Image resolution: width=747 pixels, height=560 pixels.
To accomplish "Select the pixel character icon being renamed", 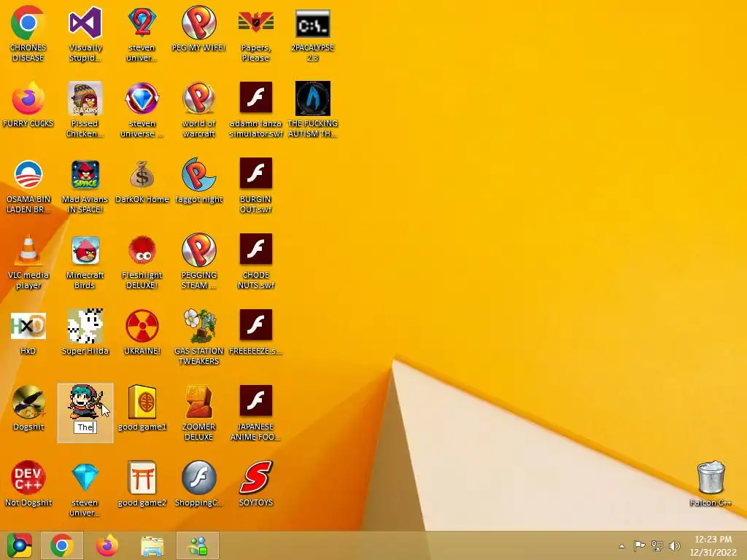I will (x=85, y=402).
